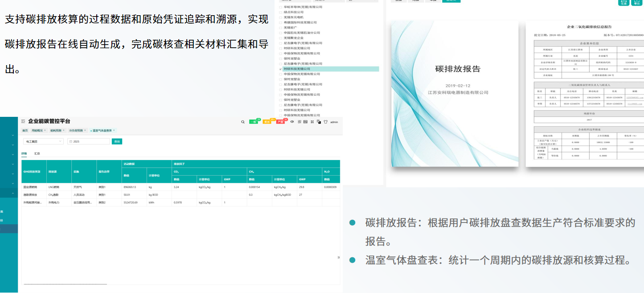Click the 外购电力 cell
The image size is (644, 293).
[59, 202]
